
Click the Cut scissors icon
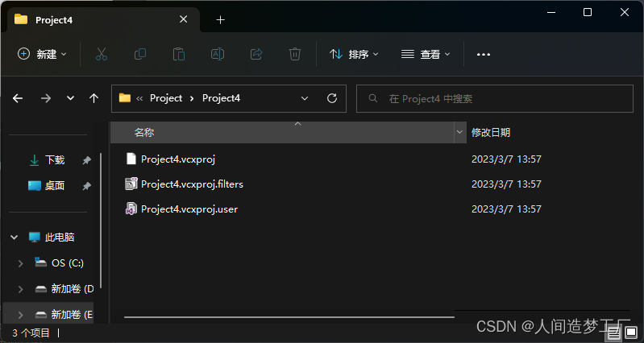point(102,54)
